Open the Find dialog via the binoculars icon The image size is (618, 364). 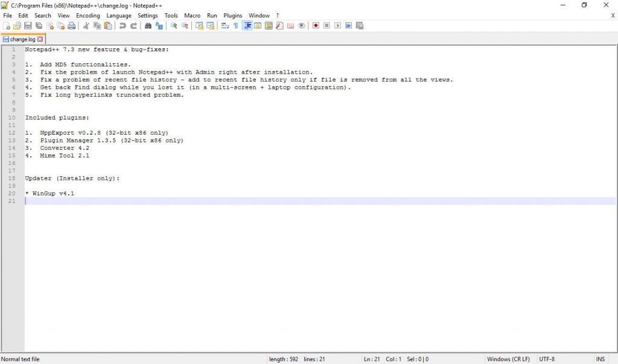pos(148,25)
